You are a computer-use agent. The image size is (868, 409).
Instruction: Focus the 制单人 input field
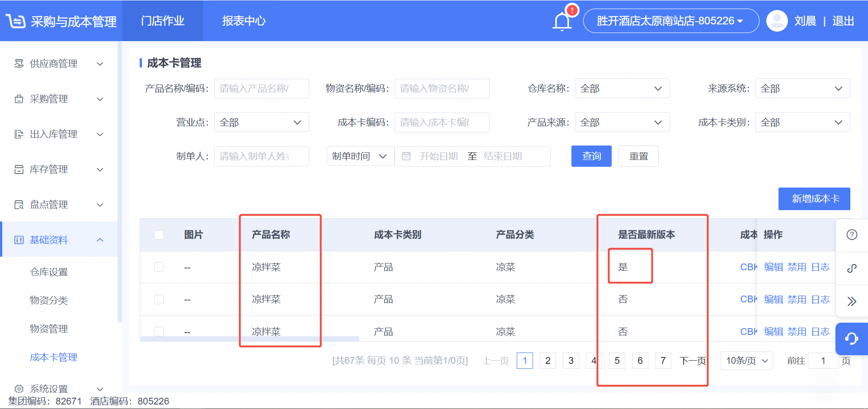pos(261,156)
